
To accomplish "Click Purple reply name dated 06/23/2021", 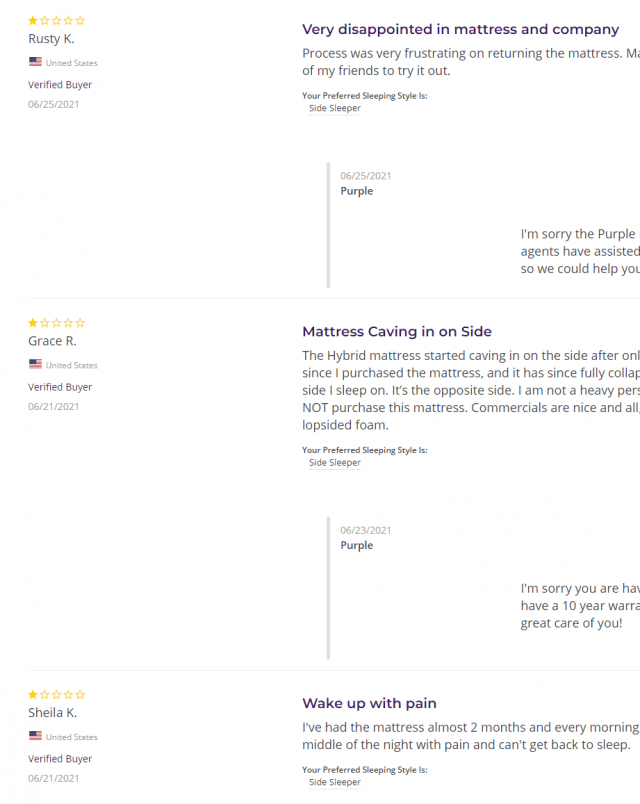I will pos(357,546).
